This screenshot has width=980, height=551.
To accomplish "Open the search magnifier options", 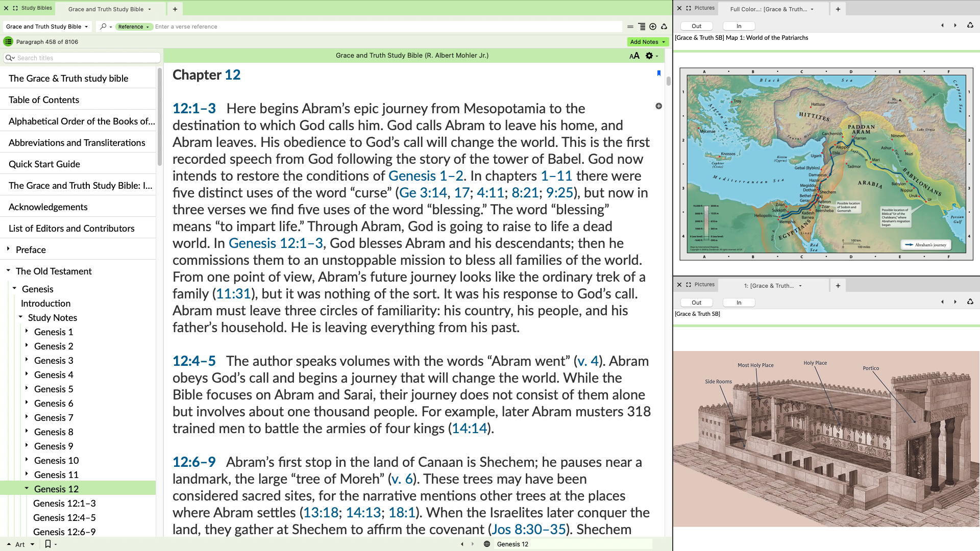I will point(105,27).
